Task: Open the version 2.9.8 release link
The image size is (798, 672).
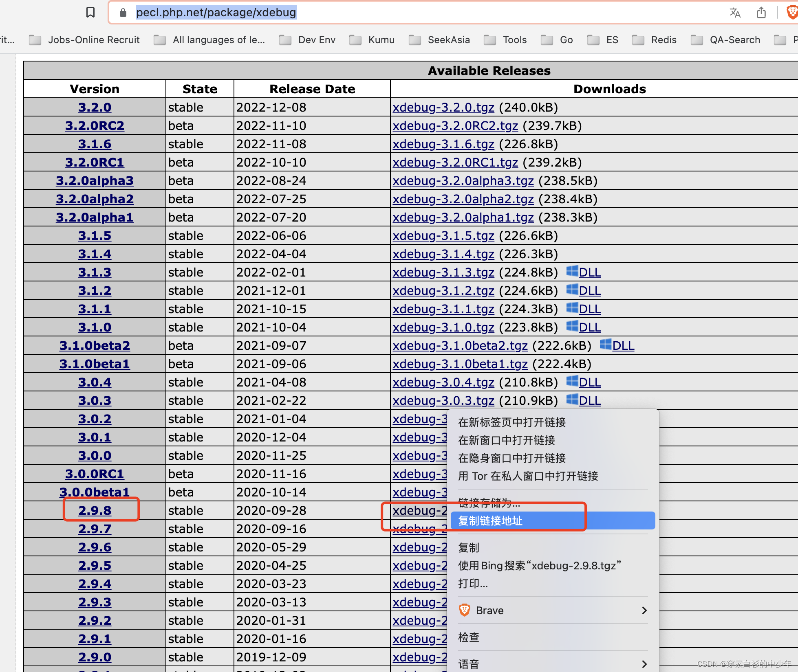Action: (x=95, y=510)
